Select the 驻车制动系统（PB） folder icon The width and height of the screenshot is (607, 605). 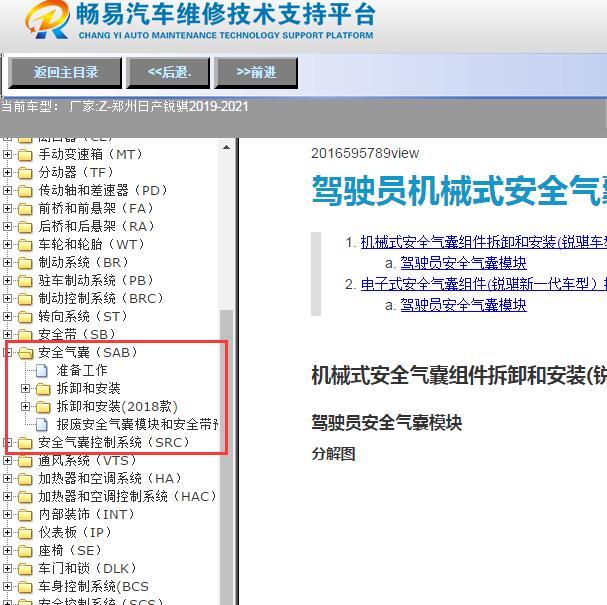pos(25,281)
